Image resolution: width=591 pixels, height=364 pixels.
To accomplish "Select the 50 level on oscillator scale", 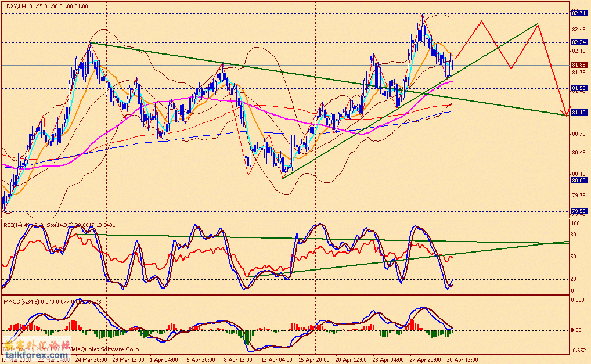I will click(574, 257).
